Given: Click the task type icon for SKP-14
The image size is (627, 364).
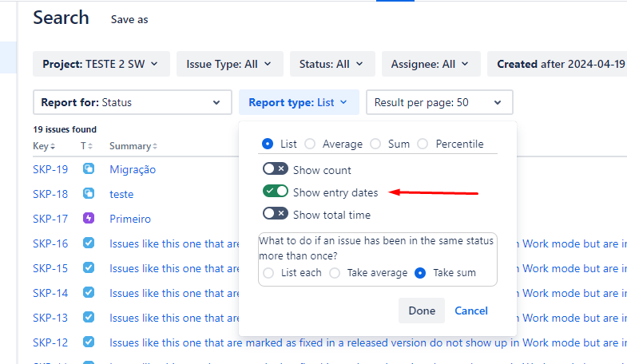Looking at the screenshot, I should (89, 292).
